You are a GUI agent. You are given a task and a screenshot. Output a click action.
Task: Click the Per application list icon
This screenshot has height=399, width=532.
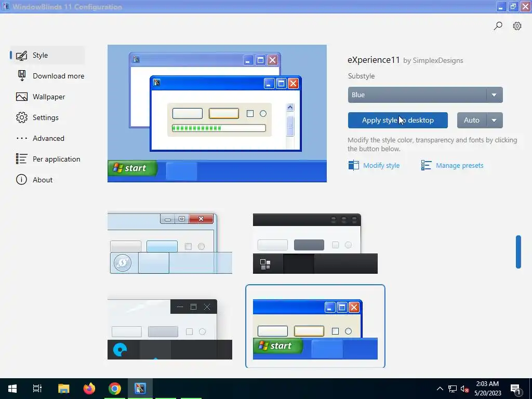pyautogui.click(x=21, y=158)
